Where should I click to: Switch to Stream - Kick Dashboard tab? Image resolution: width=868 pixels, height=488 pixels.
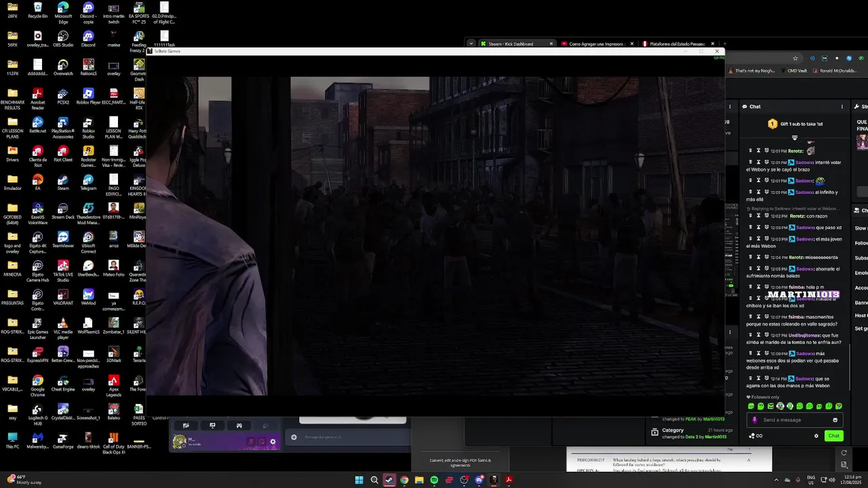[516, 43]
